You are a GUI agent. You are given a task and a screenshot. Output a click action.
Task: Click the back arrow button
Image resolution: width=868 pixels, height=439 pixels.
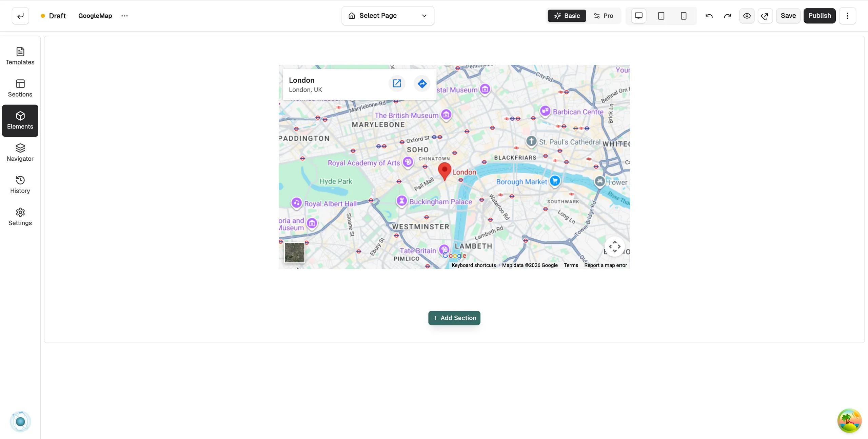[20, 16]
